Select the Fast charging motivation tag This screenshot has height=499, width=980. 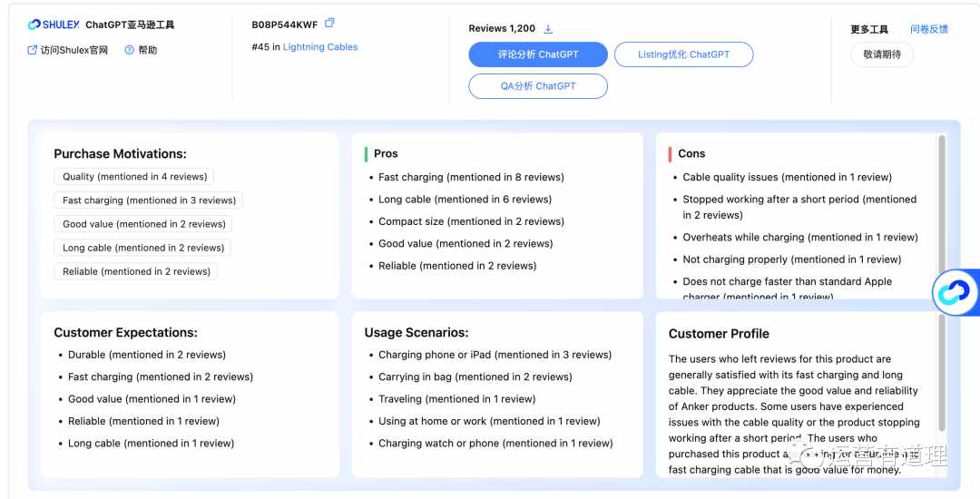click(x=149, y=201)
